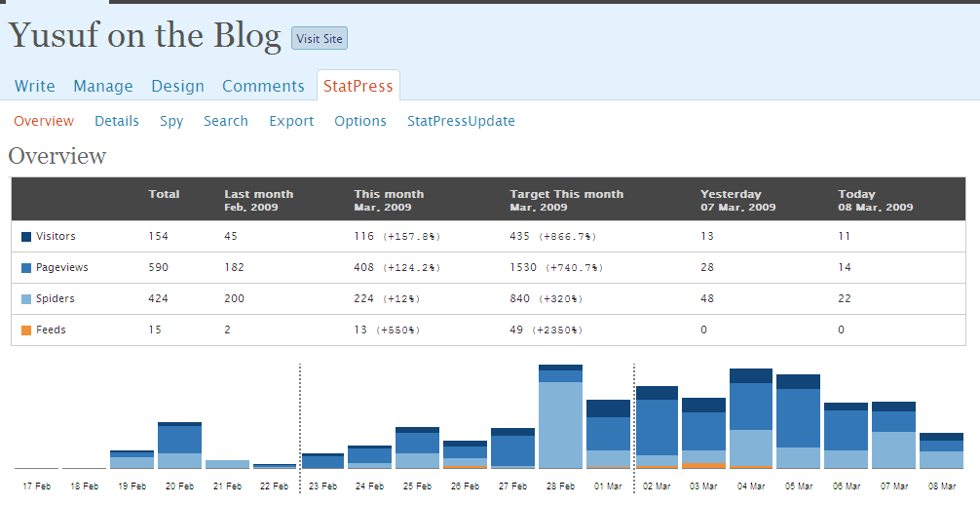
Task: Click the 03 Mar axis label
Action: coord(703,486)
